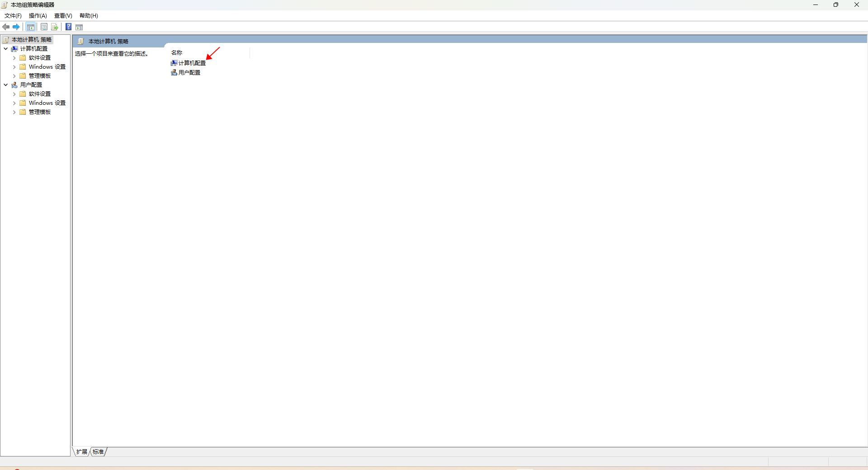Open the 查看(V) menu
The image size is (868, 470).
[63, 16]
